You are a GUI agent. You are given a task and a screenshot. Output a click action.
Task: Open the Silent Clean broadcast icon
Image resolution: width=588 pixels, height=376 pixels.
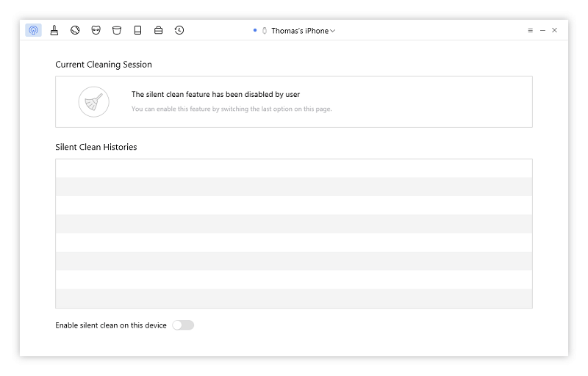pyautogui.click(x=33, y=30)
